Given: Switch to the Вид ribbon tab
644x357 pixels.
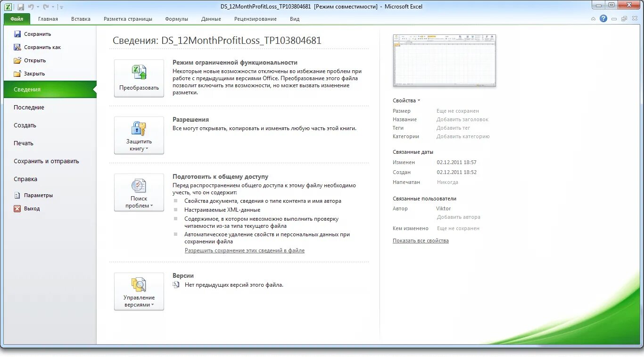Looking at the screenshot, I should [x=295, y=19].
